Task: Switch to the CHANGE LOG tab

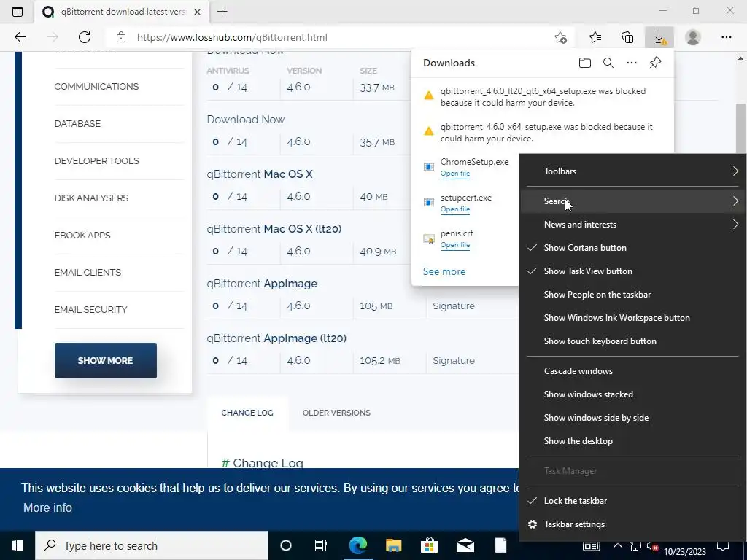Action: pos(247,413)
